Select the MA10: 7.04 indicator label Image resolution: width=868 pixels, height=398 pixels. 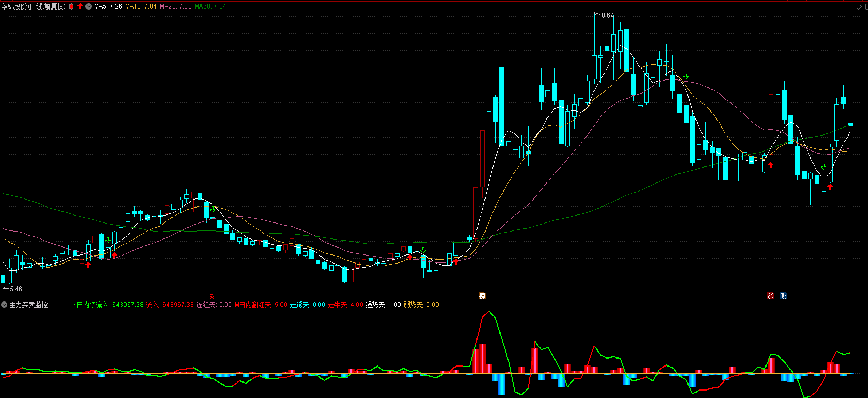click(141, 6)
